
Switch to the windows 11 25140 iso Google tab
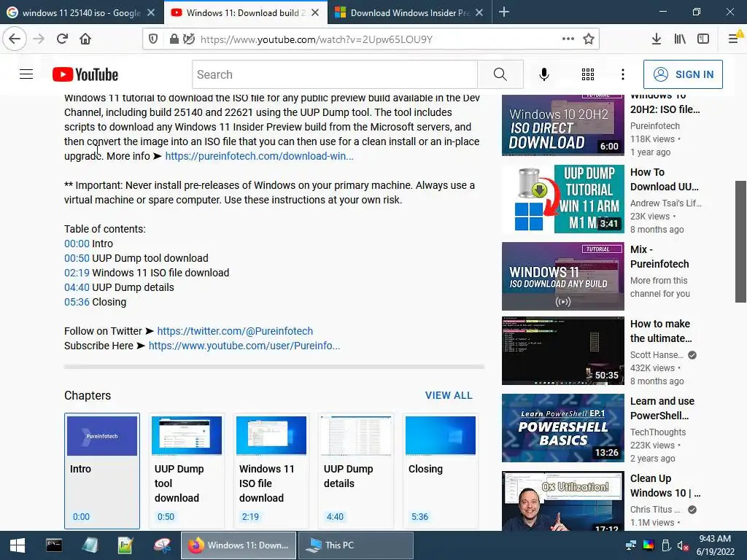click(x=82, y=13)
